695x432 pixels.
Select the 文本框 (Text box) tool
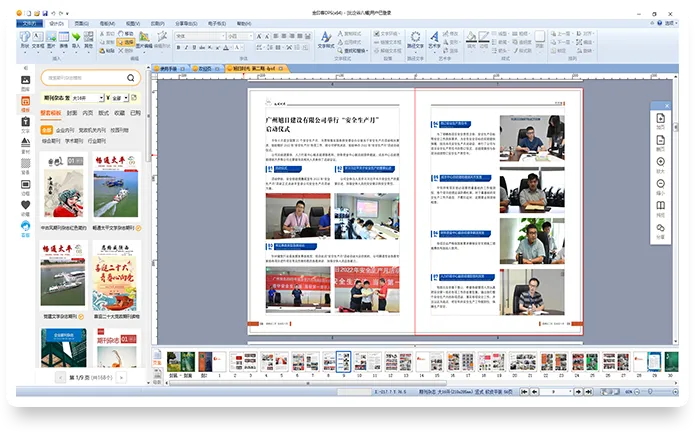(x=37, y=38)
